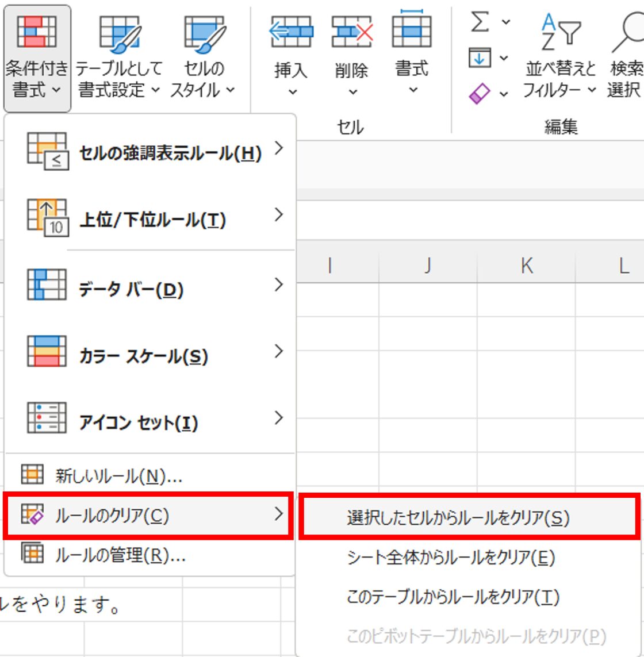
Task: Expand セルの強調表示ルール submenu arrow
Action: click(279, 148)
